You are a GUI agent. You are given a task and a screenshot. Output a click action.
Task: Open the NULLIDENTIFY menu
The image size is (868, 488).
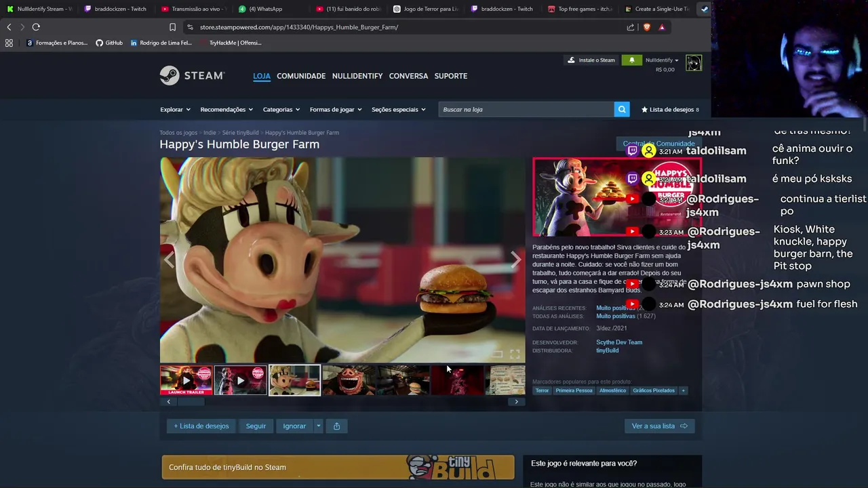tap(357, 76)
